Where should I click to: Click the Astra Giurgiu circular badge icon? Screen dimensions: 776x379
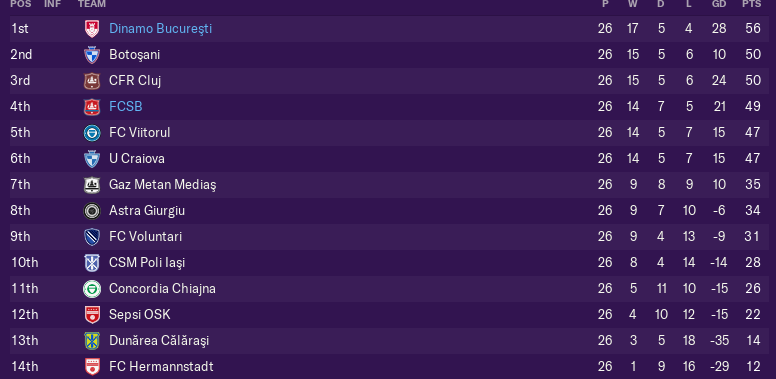click(92, 211)
